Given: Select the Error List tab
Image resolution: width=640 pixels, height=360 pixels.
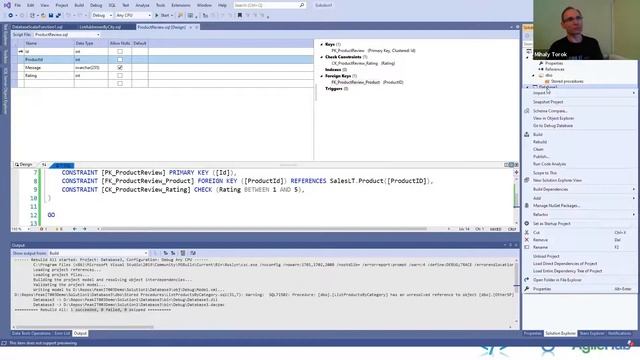Looking at the screenshot, I should [62, 333].
